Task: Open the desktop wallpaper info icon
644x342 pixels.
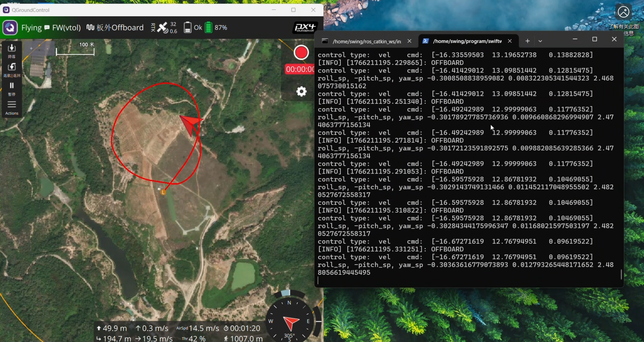Action: [x=623, y=12]
